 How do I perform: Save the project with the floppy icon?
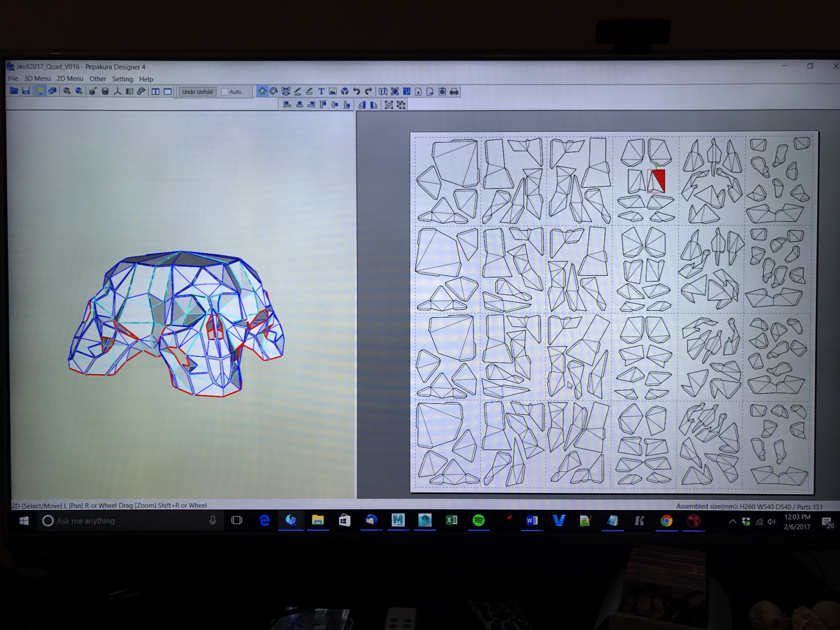26,91
